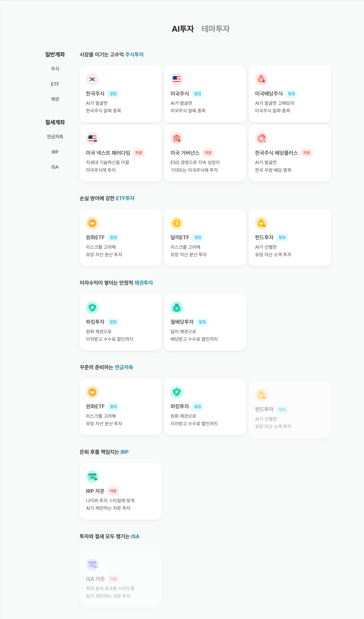
Task: Click the dollar coin icon on 달러ETF card
Action: [x=177, y=223]
